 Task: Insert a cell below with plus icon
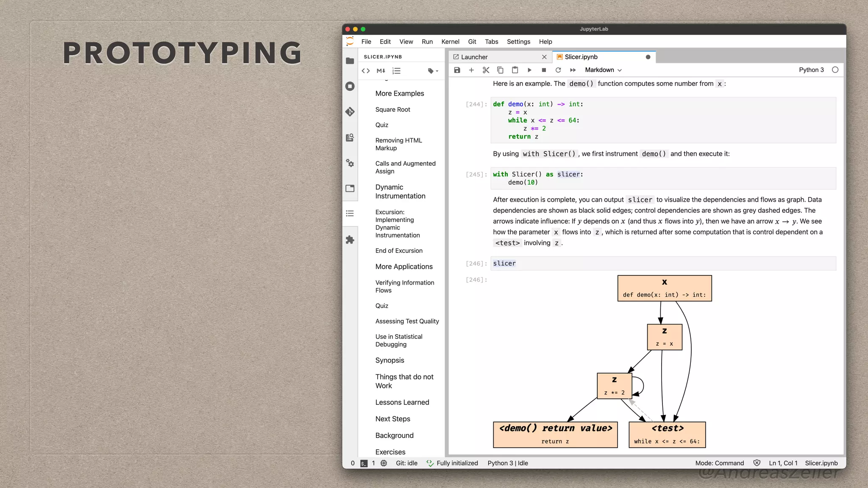[471, 70]
